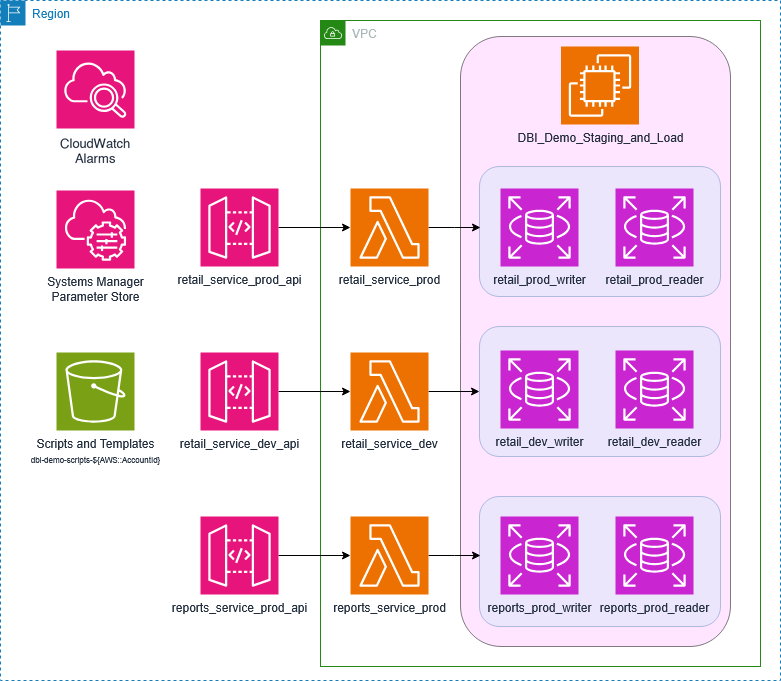Select the retail_service_prod_api API Gateway icon

coord(239,227)
